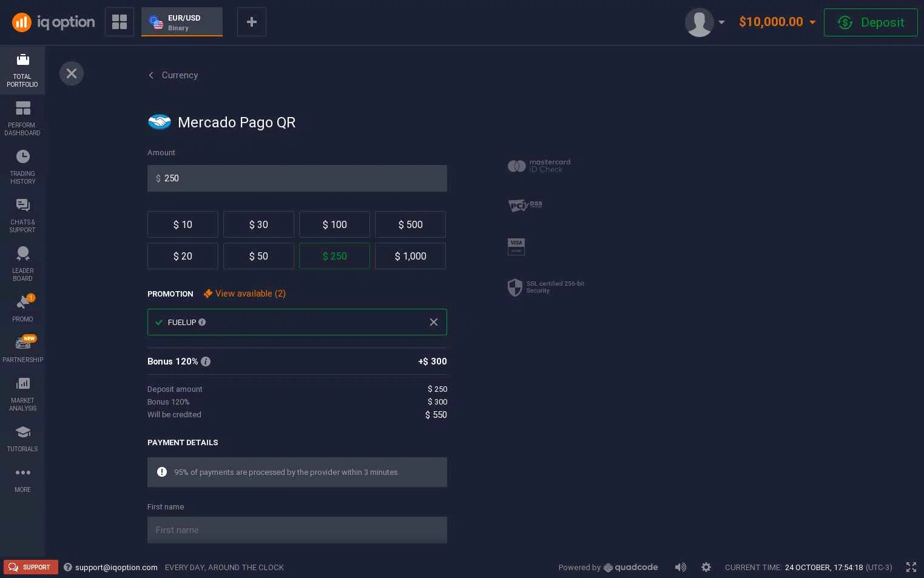The height and width of the screenshot is (578, 924).
Task: Click the Visa secure logo
Action: (516, 246)
